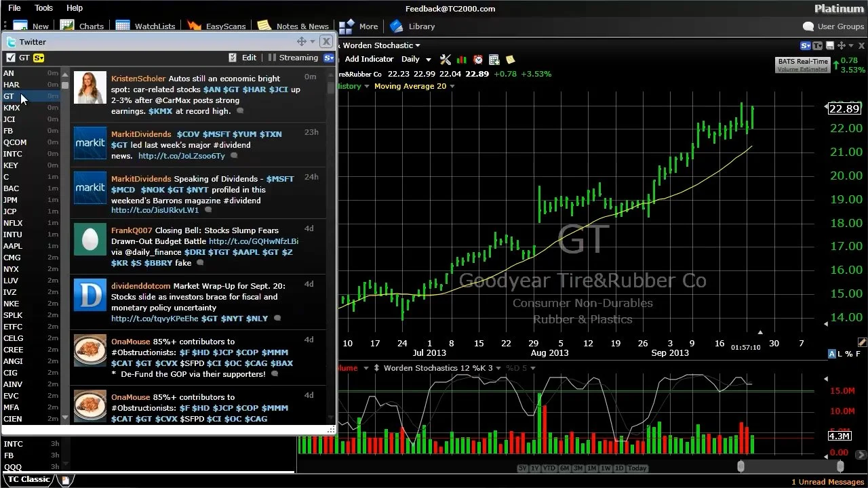Open the Charts toolbar icon
868x488 pixels.
point(67,26)
